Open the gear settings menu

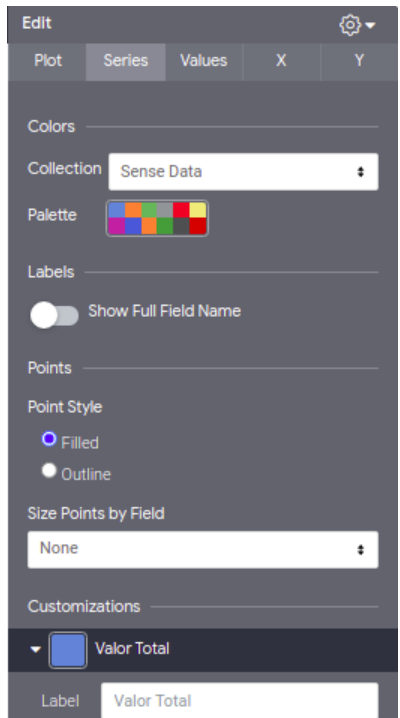pos(350,25)
